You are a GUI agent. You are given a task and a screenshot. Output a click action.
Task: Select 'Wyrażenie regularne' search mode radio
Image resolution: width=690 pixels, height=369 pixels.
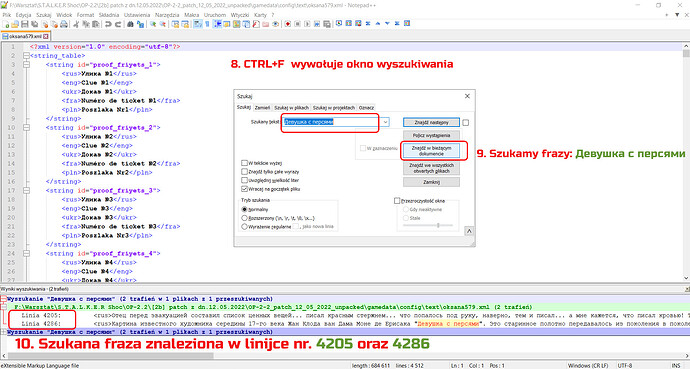244,227
